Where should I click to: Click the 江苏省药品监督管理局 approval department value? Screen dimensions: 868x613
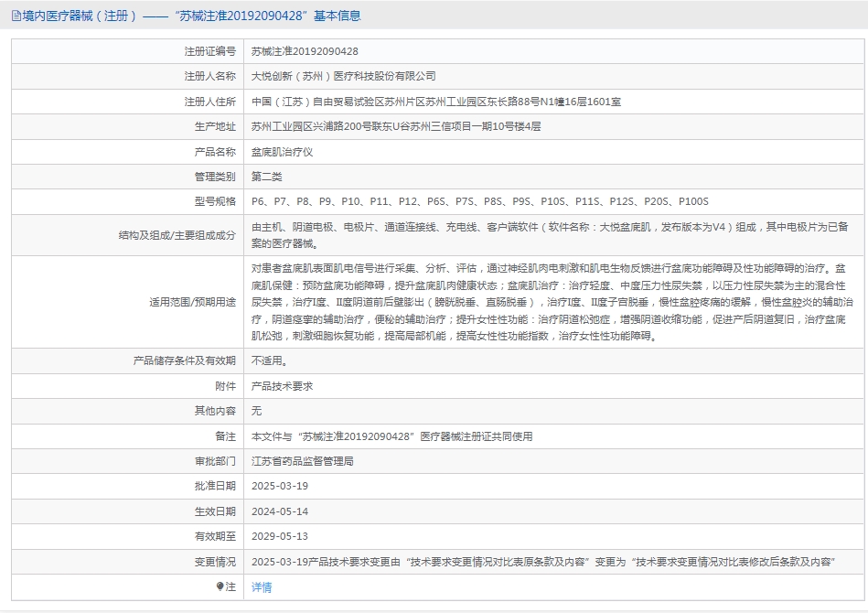click(302, 461)
